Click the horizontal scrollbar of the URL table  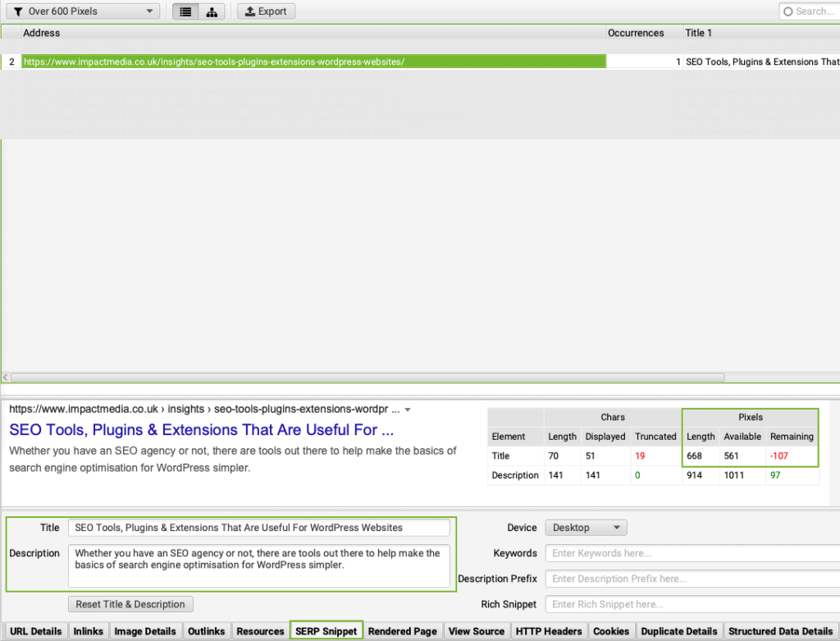tap(367, 378)
